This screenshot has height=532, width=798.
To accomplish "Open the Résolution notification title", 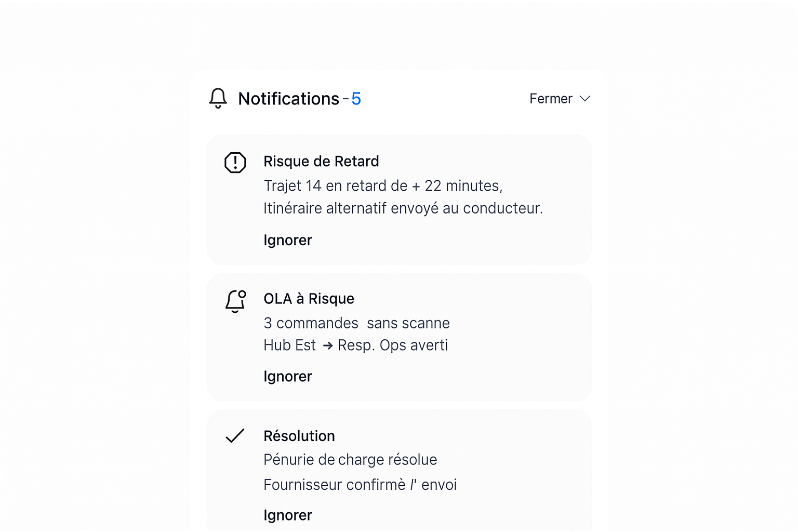I will click(x=299, y=436).
